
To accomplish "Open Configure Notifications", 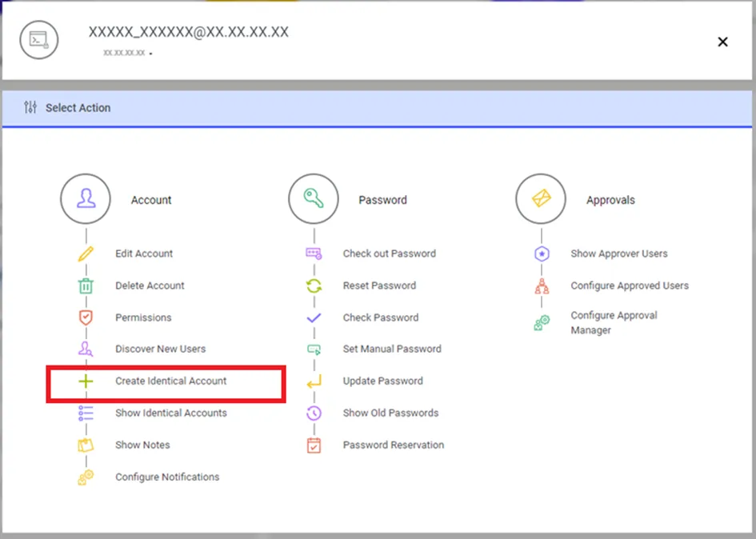I will pyautogui.click(x=167, y=477).
